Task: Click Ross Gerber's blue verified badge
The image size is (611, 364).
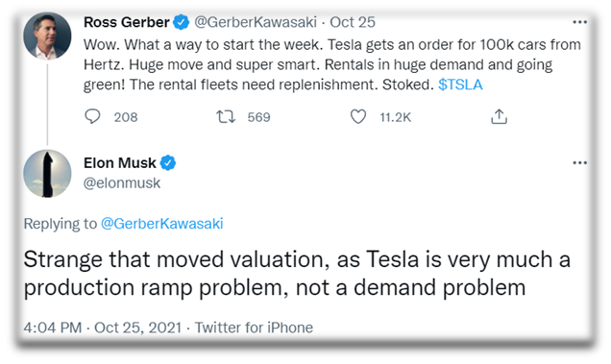Action: pyautogui.click(x=182, y=22)
